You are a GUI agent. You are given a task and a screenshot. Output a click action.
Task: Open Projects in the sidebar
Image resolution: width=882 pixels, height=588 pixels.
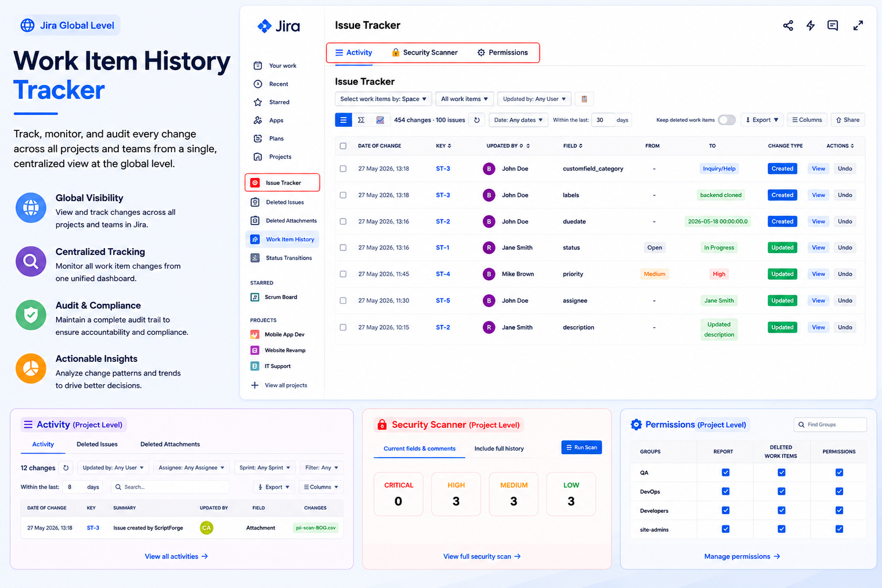tap(280, 157)
